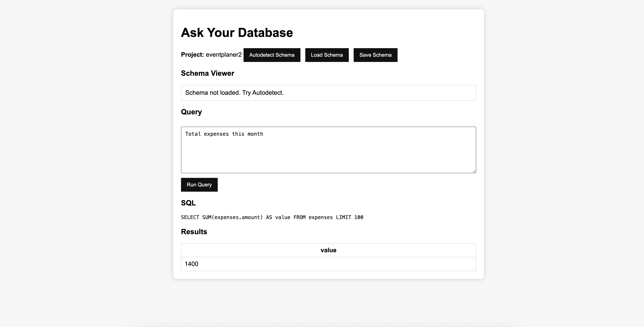Open Load Schema
Screen dimensions: 644x327
327,55
